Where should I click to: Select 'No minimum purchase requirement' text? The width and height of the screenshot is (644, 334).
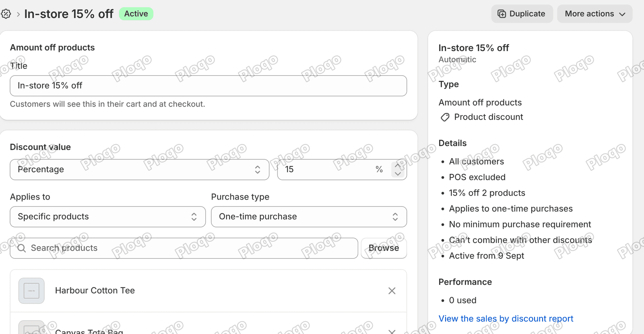click(x=520, y=224)
